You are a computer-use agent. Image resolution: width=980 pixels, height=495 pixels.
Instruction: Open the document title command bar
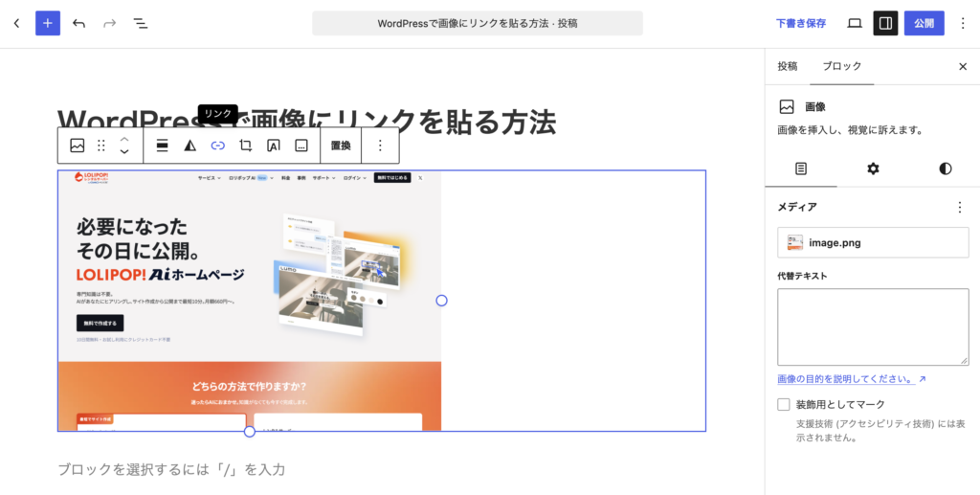[478, 23]
